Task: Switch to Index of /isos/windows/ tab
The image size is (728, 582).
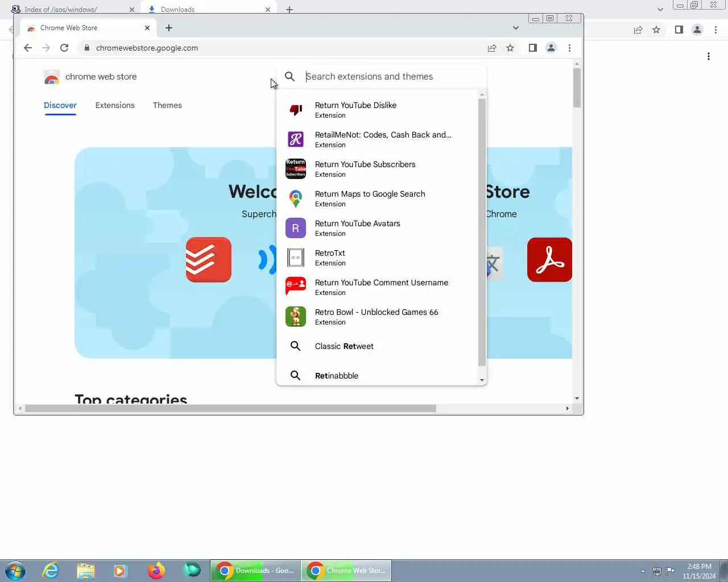Action: pos(73,9)
